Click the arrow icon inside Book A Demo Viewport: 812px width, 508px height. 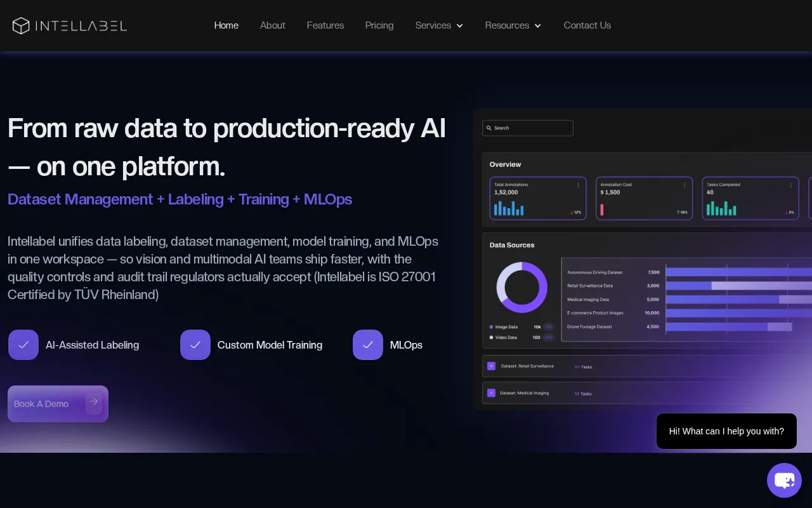pyautogui.click(x=94, y=402)
